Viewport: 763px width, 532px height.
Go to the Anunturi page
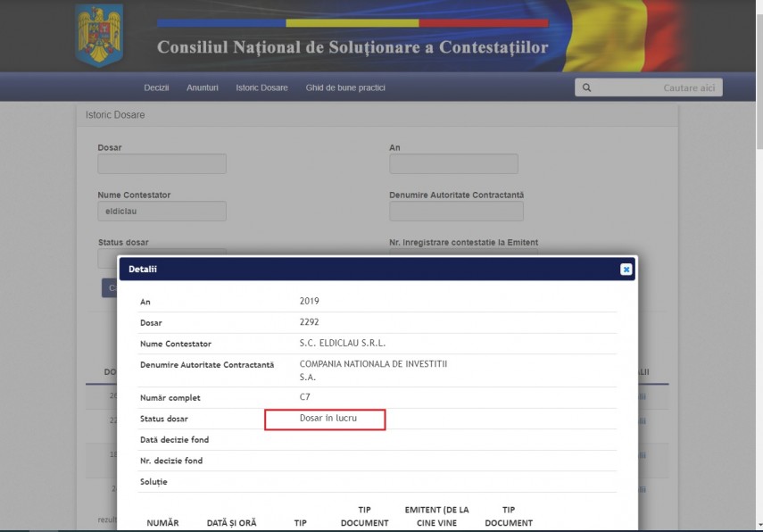[203, 87]
